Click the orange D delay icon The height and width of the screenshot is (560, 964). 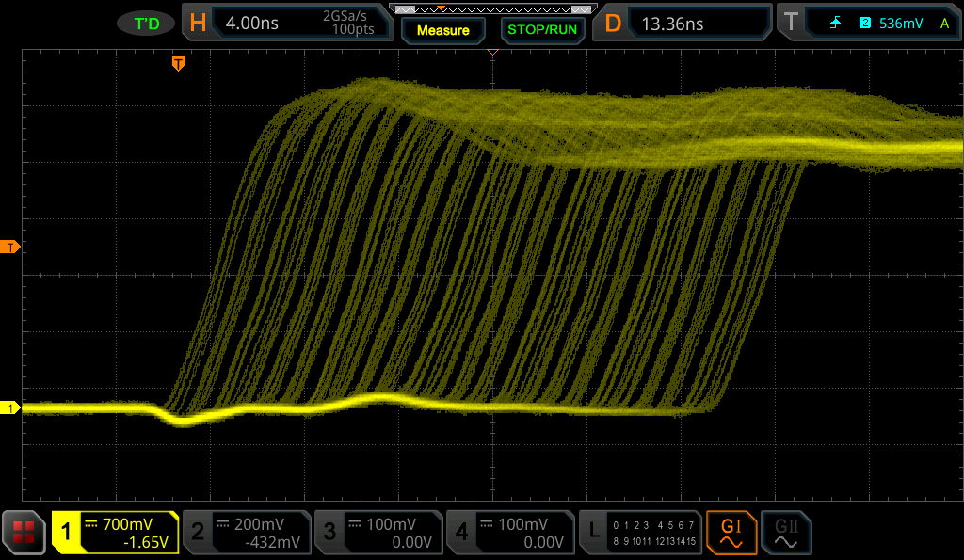pos(613,24)
